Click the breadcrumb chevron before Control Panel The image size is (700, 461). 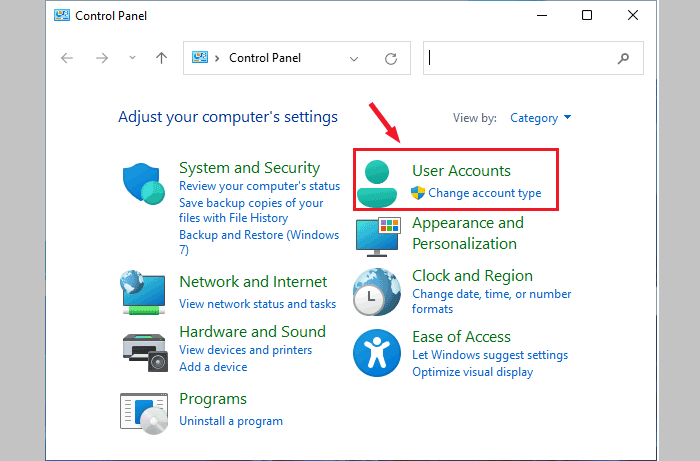point(217,58)
